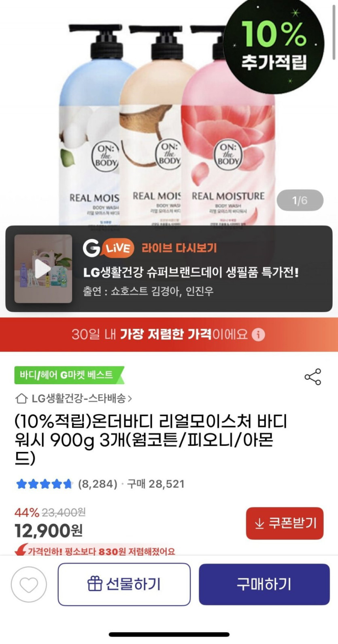Tap the 30일 내 가장 저렴한 가격 banner
Image resolution: width=338 pixels, height=644 pixels.
click(169, 334)
